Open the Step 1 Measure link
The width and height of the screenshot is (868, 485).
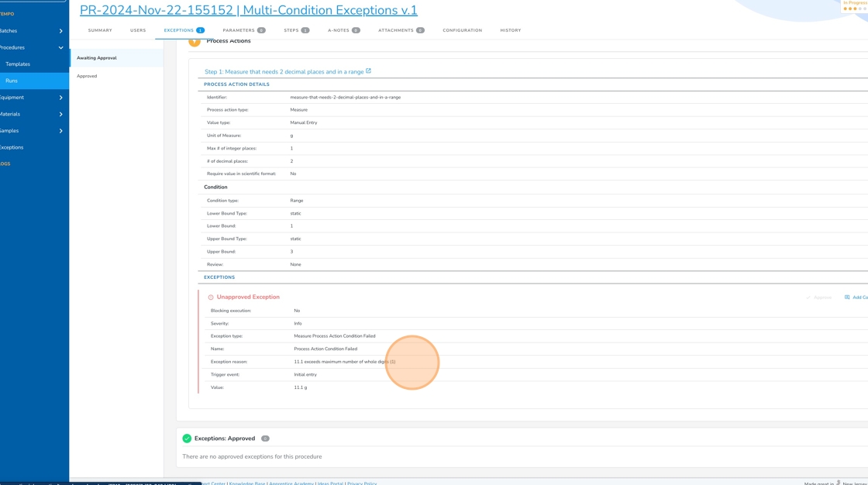tap(284, 71)
